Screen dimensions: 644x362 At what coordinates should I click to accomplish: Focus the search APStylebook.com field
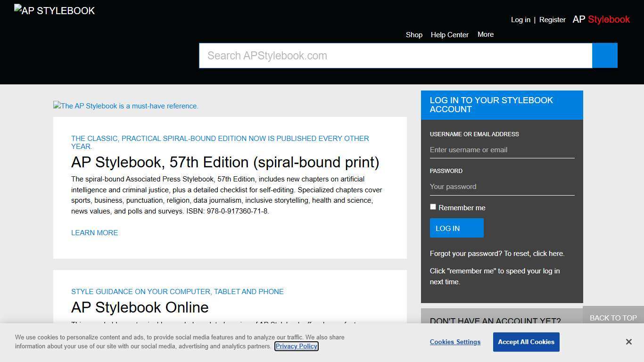[x=395, y=55]
